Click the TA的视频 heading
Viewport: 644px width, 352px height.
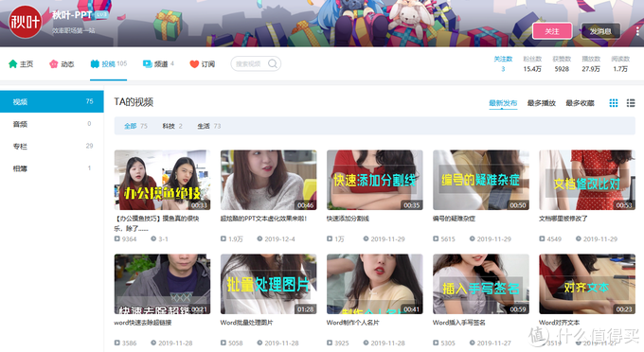(134, 102)
